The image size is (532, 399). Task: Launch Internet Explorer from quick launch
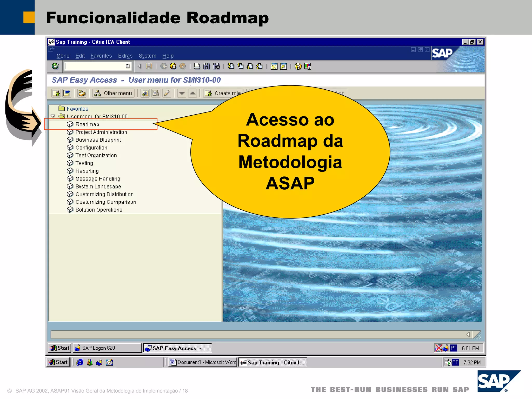(x=80, y=362)
